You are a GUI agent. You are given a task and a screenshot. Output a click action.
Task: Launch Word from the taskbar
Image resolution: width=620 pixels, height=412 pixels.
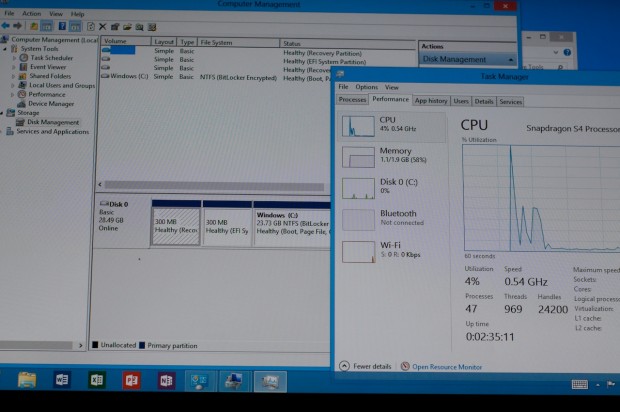[62, 380]
